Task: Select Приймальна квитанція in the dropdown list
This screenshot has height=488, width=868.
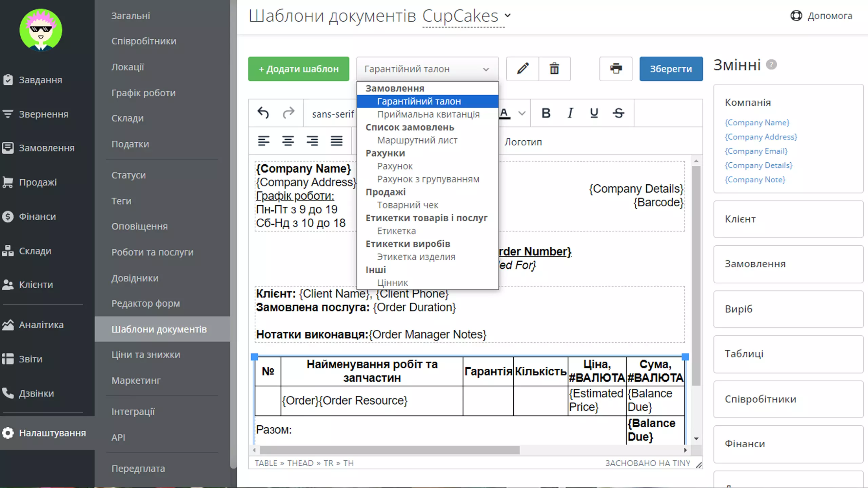Action: coord(428,114)
